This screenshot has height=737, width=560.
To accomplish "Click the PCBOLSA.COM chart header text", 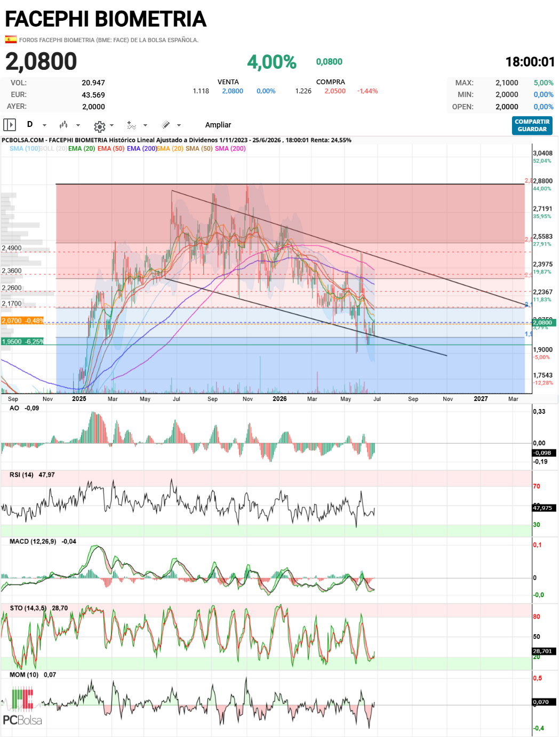I will click(x=177, y=140).
